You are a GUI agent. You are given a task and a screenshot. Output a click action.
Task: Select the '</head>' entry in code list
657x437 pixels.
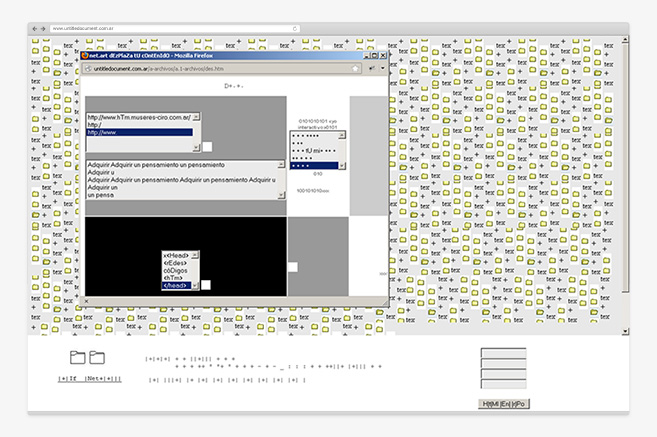tap(179, 286)
